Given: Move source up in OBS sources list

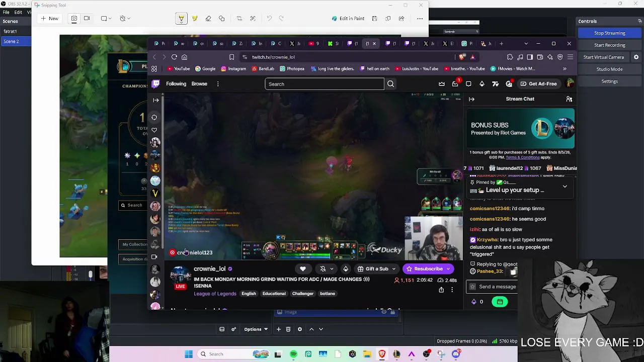Looking at the screenshot, I should [x=311, y=329].
